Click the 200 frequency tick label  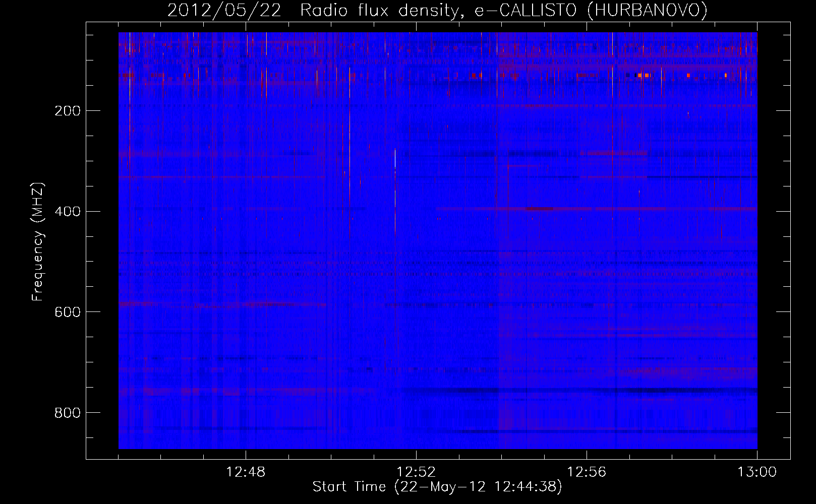[67, 111]
